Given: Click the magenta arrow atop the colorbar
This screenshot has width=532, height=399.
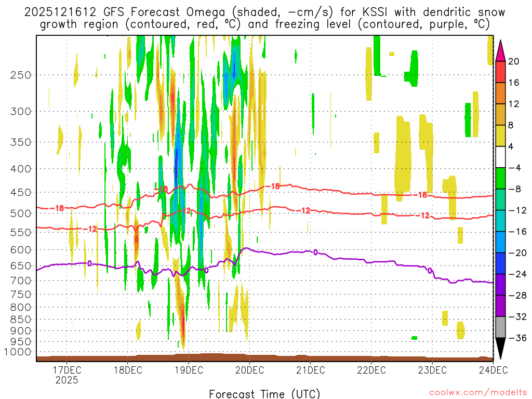Looking at the screenshot, I should [x=500, y=51].
